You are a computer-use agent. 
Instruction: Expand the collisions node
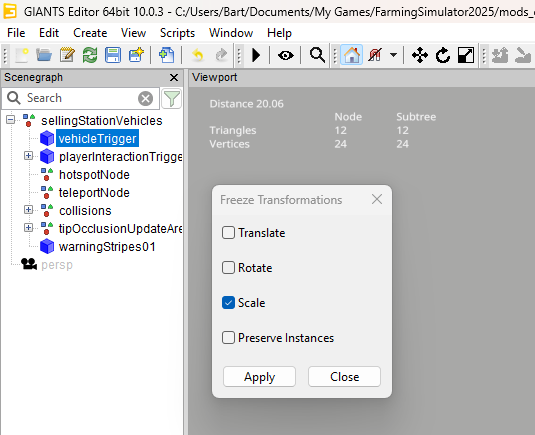pyautogui.click(x=28, y=209)
